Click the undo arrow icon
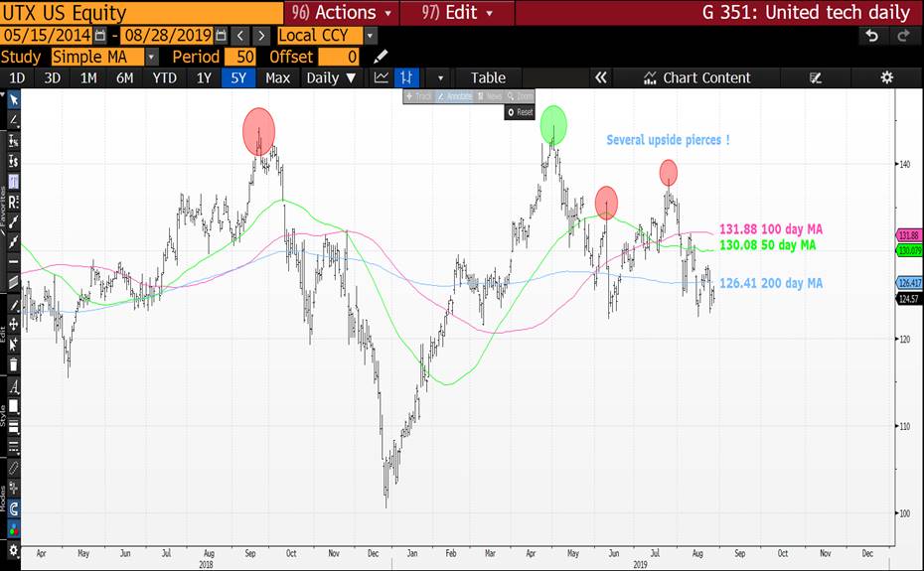The width and height of the screenshot is (924, 571). (x=871, y=36)
